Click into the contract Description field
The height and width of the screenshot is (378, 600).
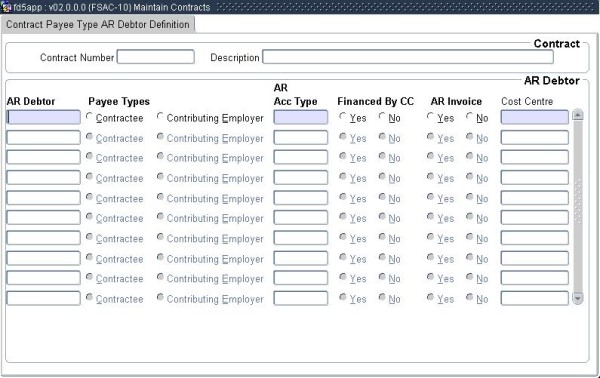pos(408,57)
